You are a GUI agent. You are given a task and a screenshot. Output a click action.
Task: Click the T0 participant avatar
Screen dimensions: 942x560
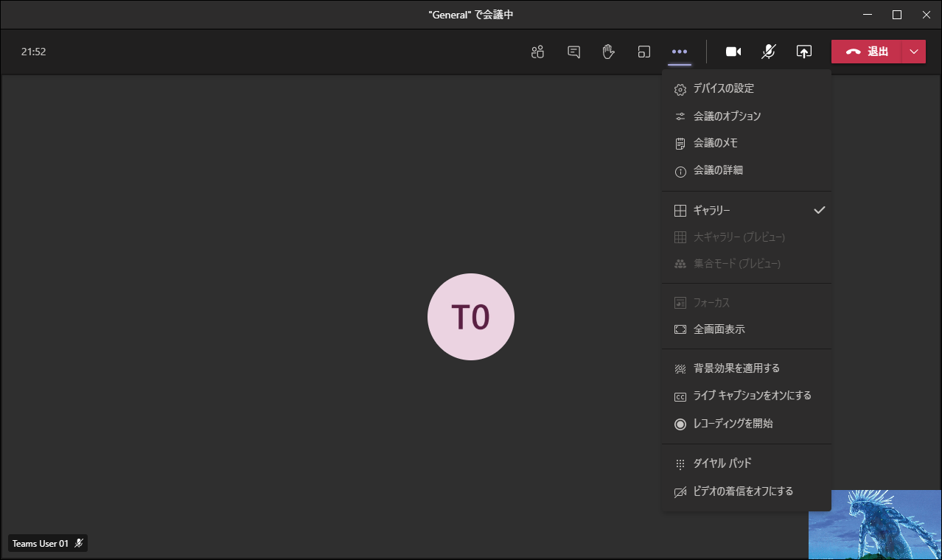coord(471,317)
